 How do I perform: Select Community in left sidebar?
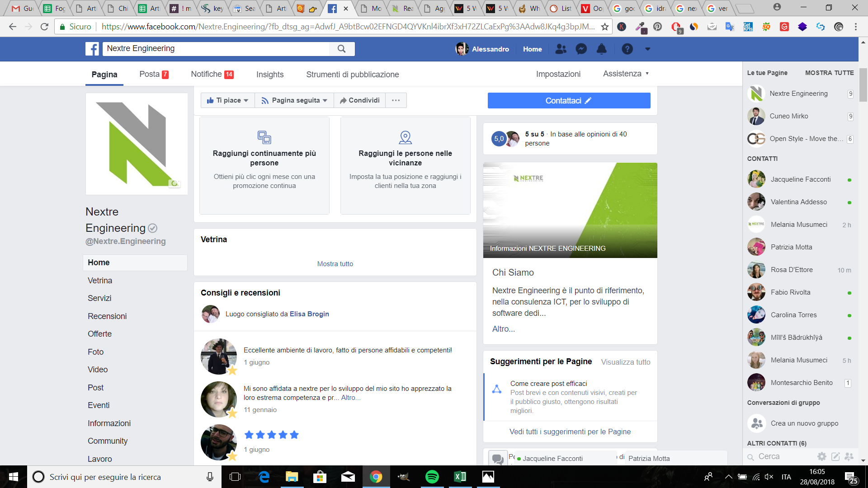click(x=108, y=441)
